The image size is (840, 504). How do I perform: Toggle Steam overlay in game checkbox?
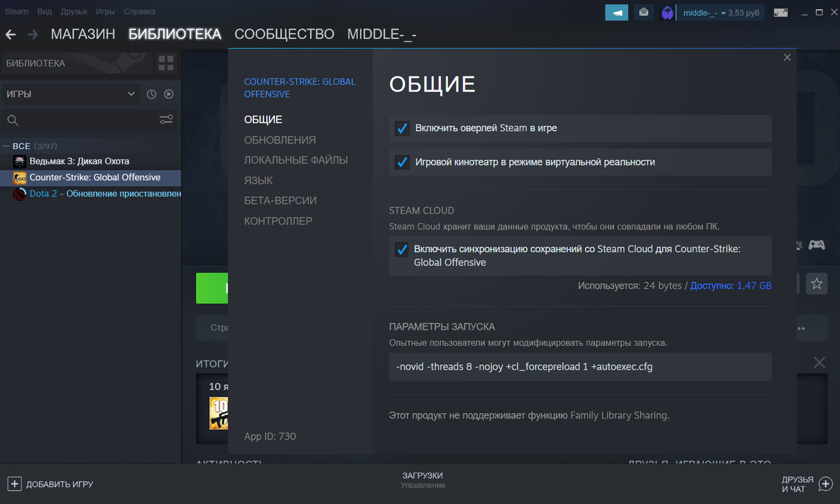click(402, 129)
